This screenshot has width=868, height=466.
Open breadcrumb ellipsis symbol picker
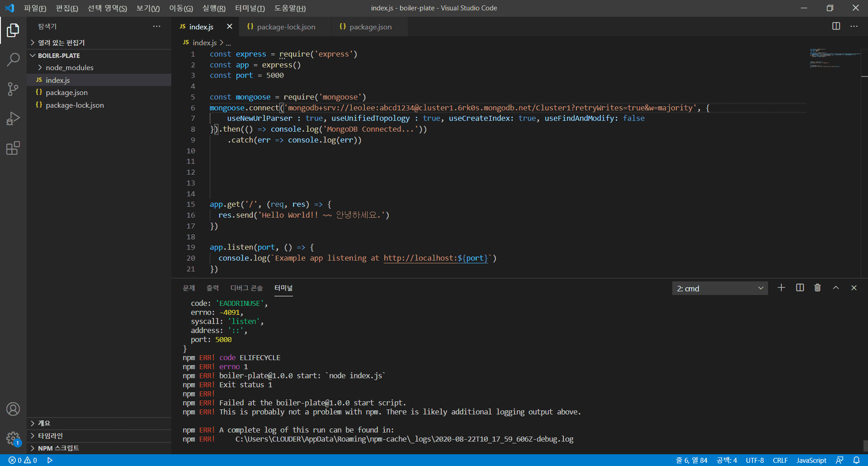click(x=228, y=43)
